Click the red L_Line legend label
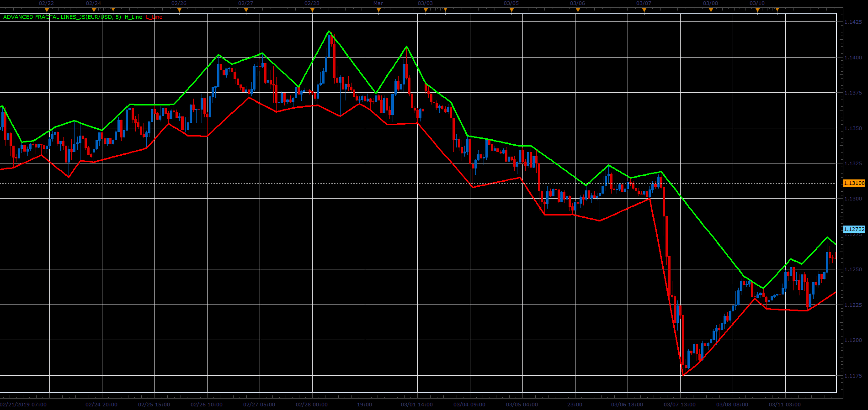The width and height of the screenshot is (868, 410). pyautogui.click(x=154, y=17)
